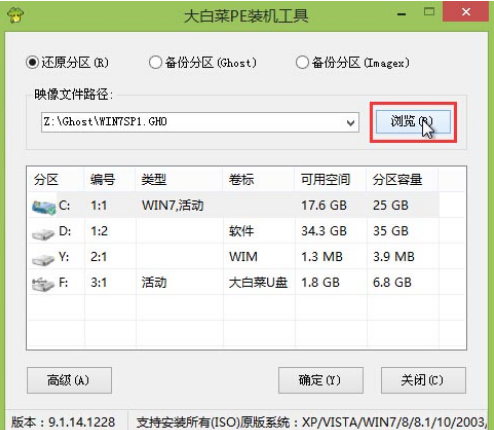
Task: Select the F: USB drive icon
Action: point(43,284)
